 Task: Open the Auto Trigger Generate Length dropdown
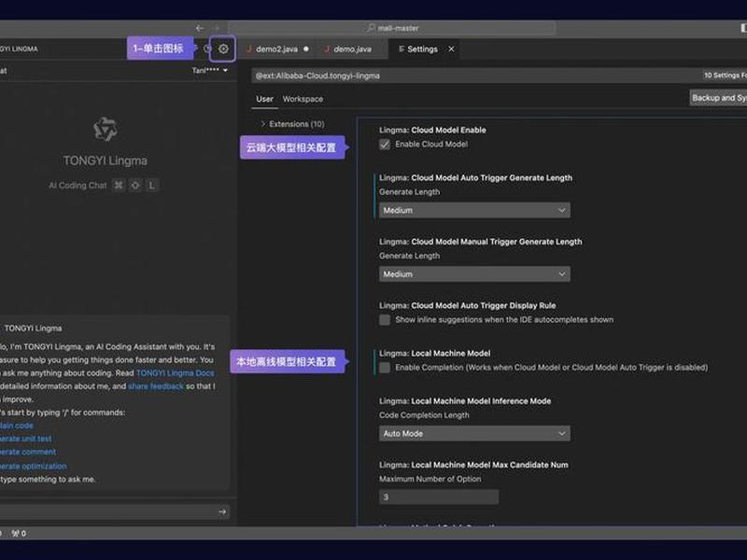(x=474, y=210)
